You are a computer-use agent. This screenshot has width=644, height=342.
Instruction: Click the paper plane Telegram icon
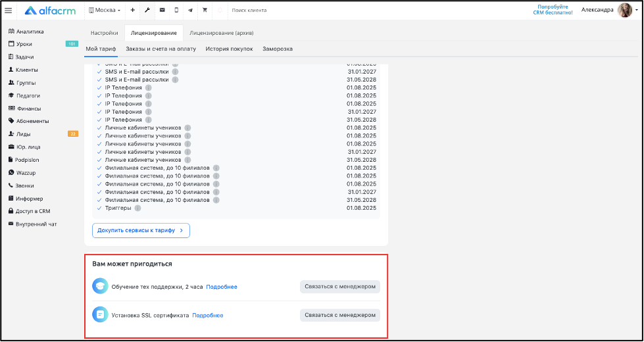pyautogui.click(x=190, y=10)
